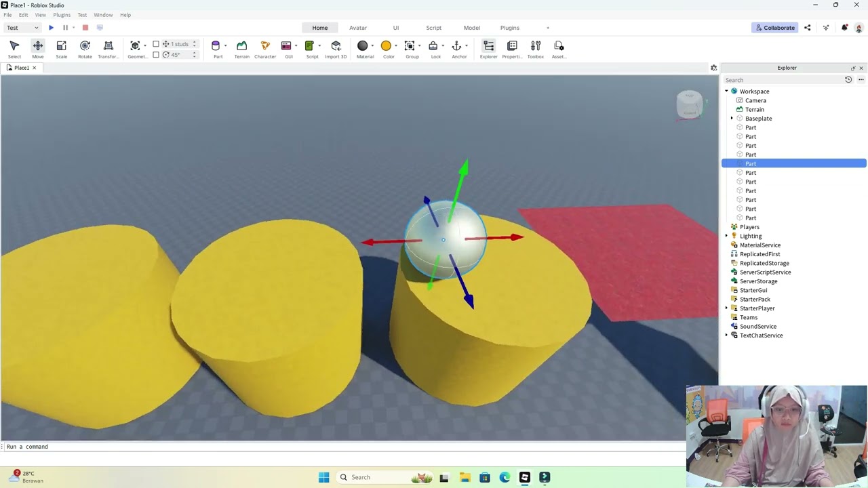This screenshot has width=868, height=488.
Task: Activate the Move tool
Action: 38,49
